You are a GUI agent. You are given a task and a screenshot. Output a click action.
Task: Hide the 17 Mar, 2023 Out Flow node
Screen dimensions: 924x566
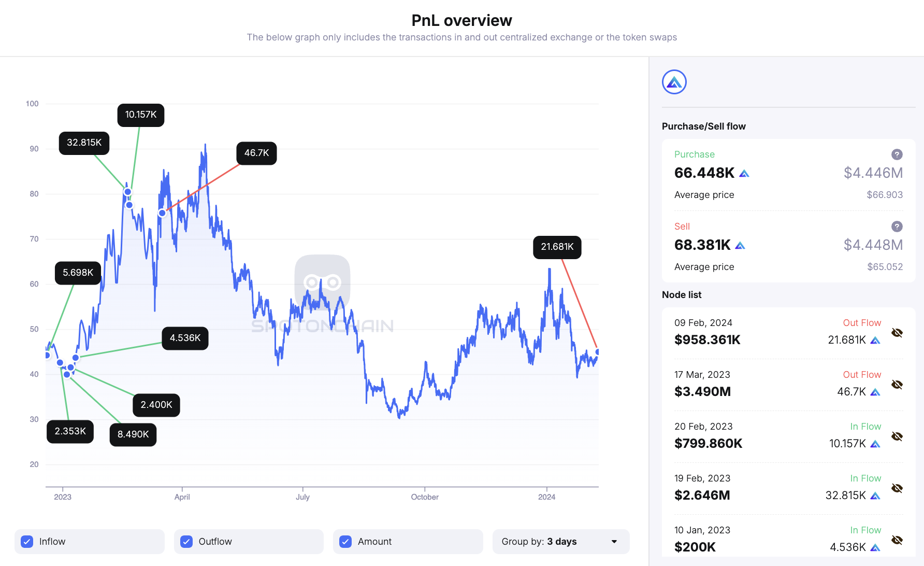coord(897,385)
